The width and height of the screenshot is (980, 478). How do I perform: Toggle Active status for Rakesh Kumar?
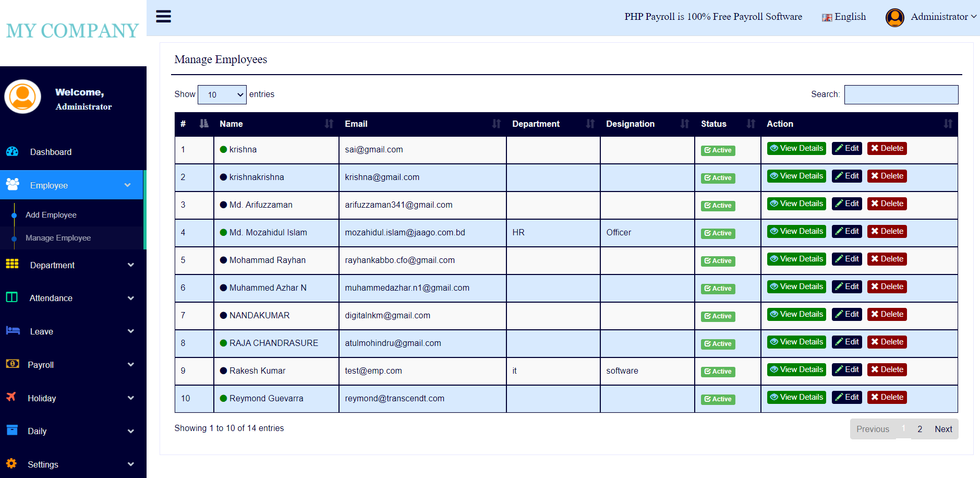click(718, 372)
